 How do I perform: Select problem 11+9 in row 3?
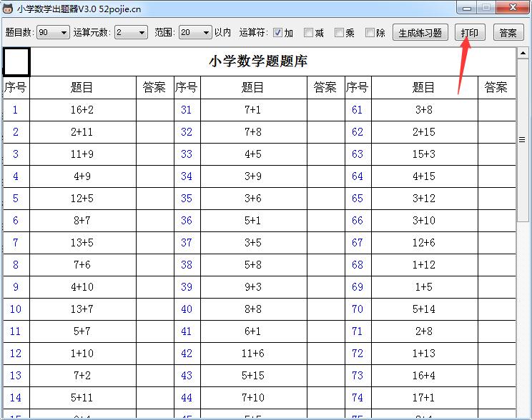(82, 154)
